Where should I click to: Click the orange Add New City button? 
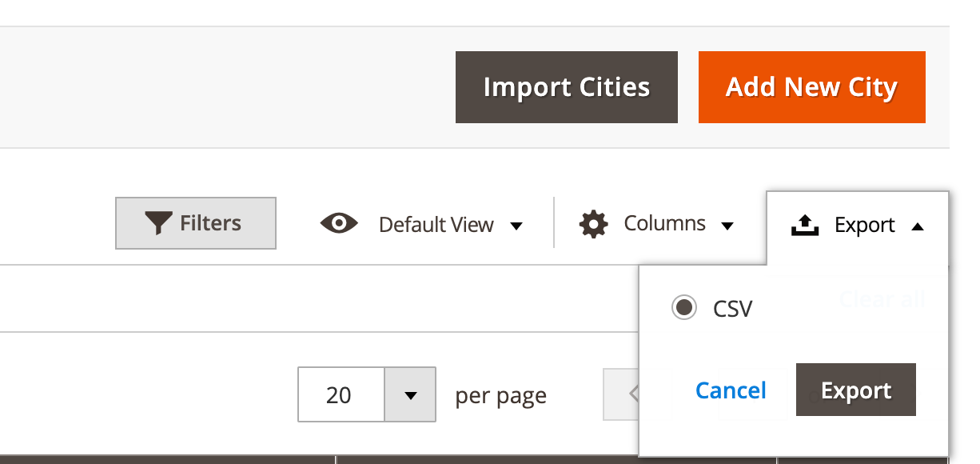812,87
